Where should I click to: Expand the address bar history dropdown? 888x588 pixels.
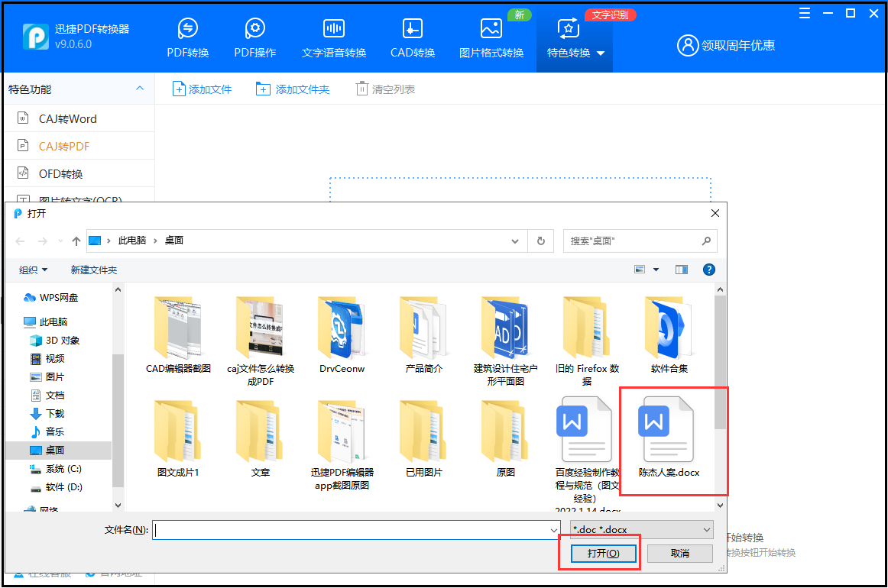515,241
